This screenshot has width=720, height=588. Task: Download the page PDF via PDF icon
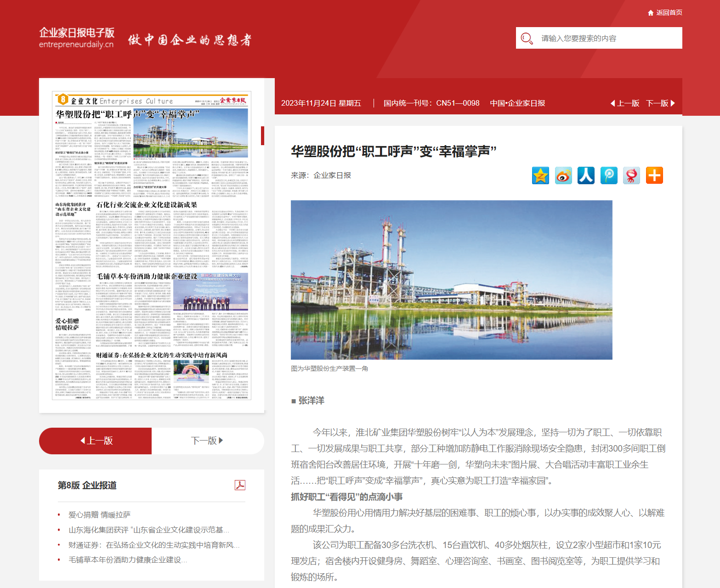tap(240, 485)
